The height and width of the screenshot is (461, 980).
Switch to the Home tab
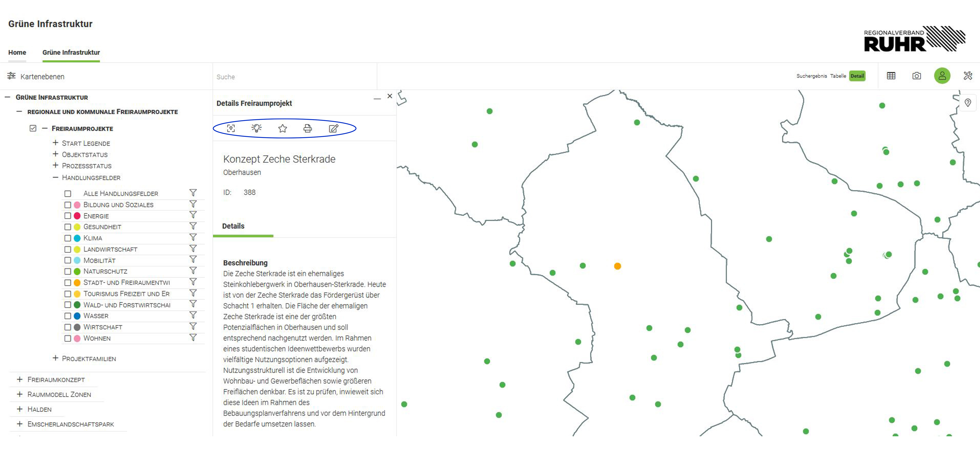point(17,52)
